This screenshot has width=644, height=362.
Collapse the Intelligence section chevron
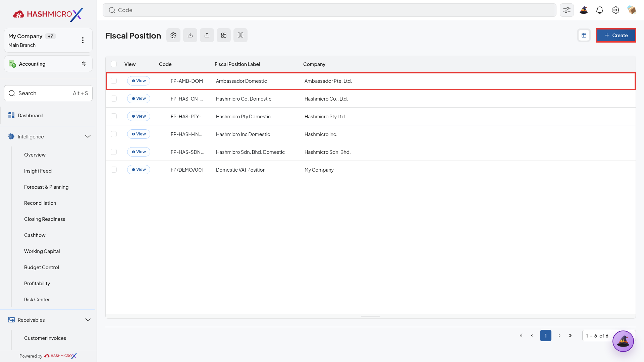[88, 136]
